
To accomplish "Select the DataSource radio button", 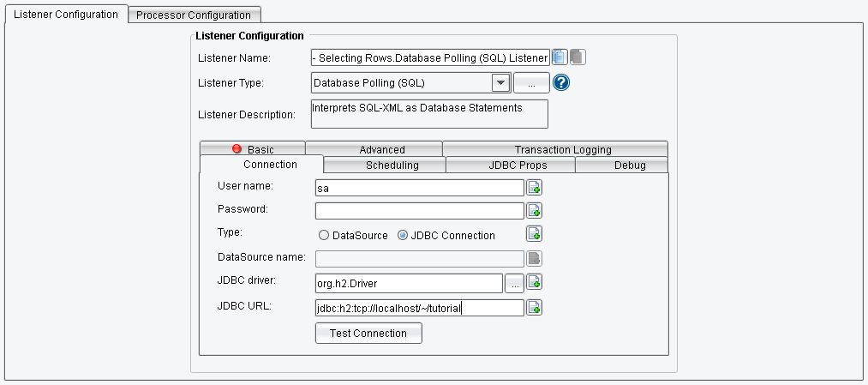I will click(x=324, y=235).
